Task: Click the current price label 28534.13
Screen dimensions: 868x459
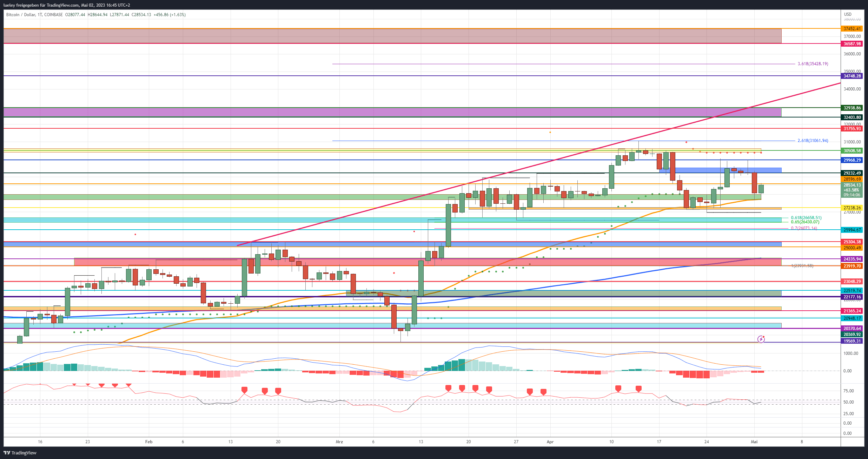Action: [852, 185]
